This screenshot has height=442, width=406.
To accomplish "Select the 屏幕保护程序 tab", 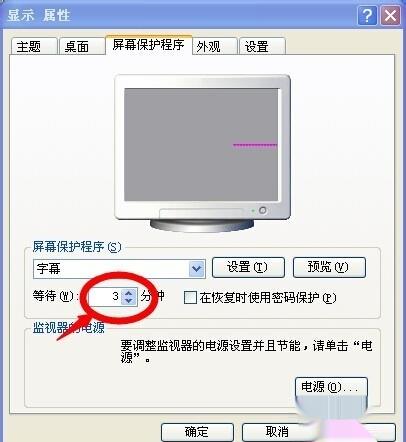I will point(148,44).
